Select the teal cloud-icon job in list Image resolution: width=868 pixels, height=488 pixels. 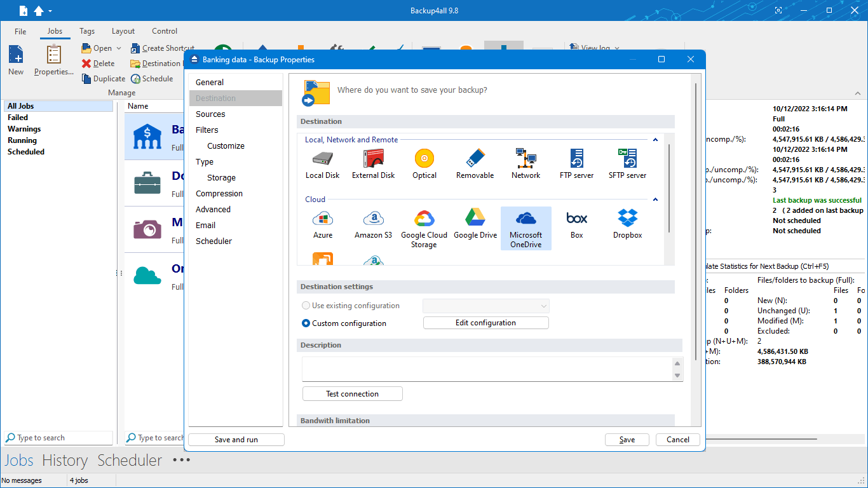tap(147, 276)
